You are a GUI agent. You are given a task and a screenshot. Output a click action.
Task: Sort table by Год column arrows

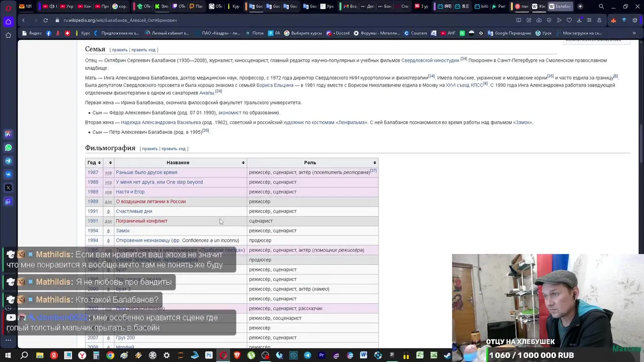pyautogui.click(x=99, y=163)
